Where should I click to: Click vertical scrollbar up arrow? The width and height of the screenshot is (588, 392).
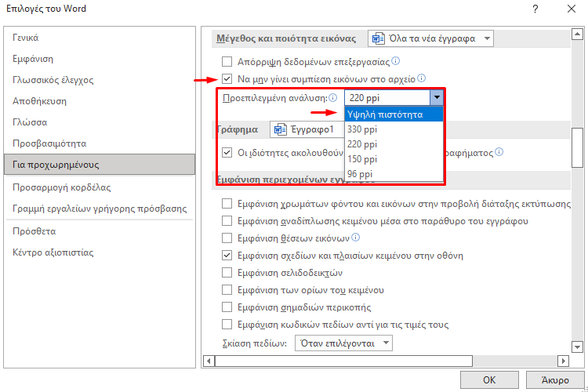(577, 34)
